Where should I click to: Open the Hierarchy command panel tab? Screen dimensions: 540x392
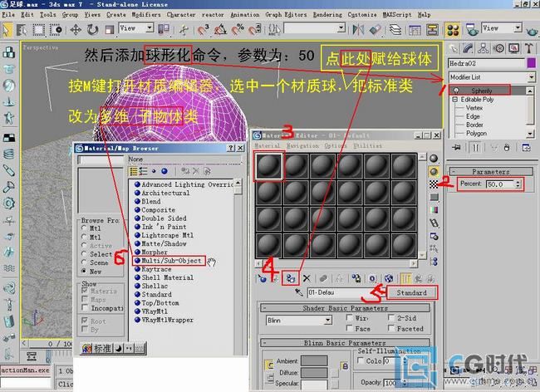[x=484, y=48]
